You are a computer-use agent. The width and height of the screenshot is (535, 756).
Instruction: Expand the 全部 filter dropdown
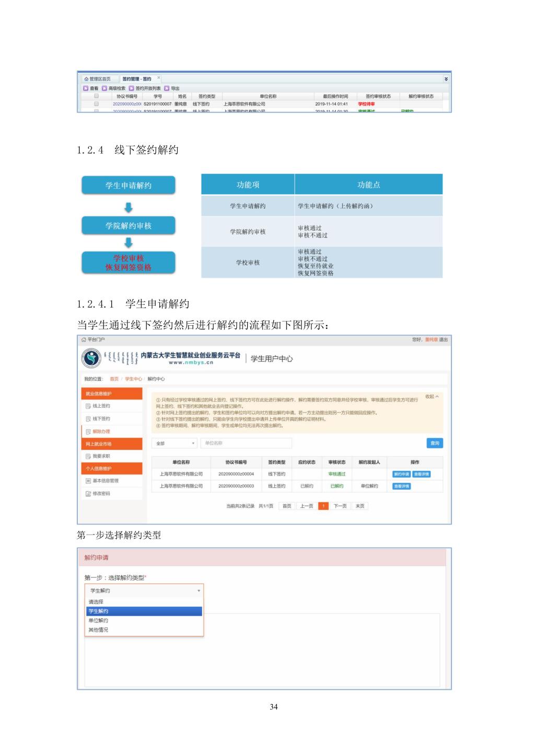pyautogui.click(x=175, y=443)
